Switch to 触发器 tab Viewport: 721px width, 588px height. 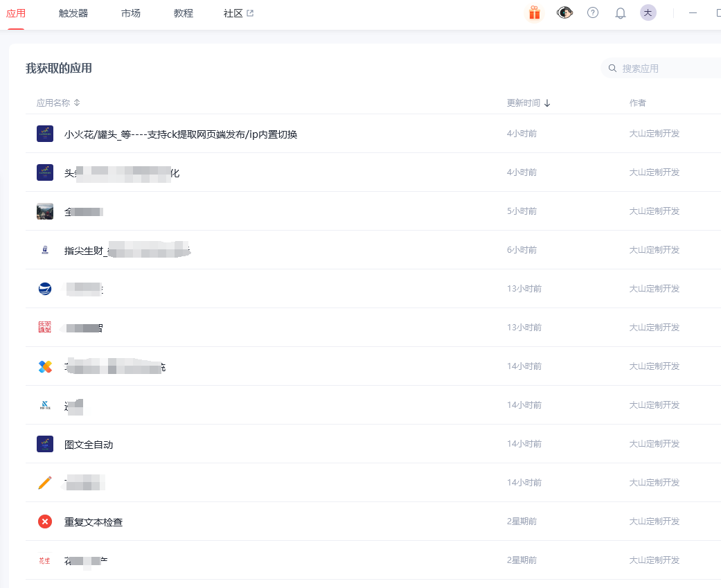point(73,13)
